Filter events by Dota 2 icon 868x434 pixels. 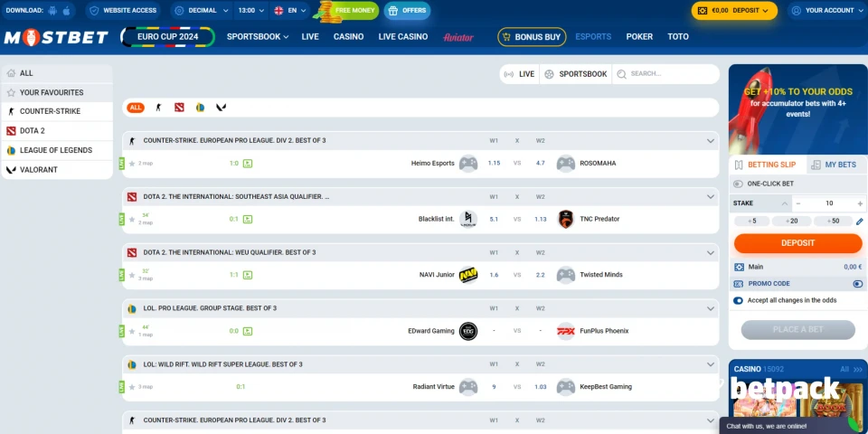[179, 108]
